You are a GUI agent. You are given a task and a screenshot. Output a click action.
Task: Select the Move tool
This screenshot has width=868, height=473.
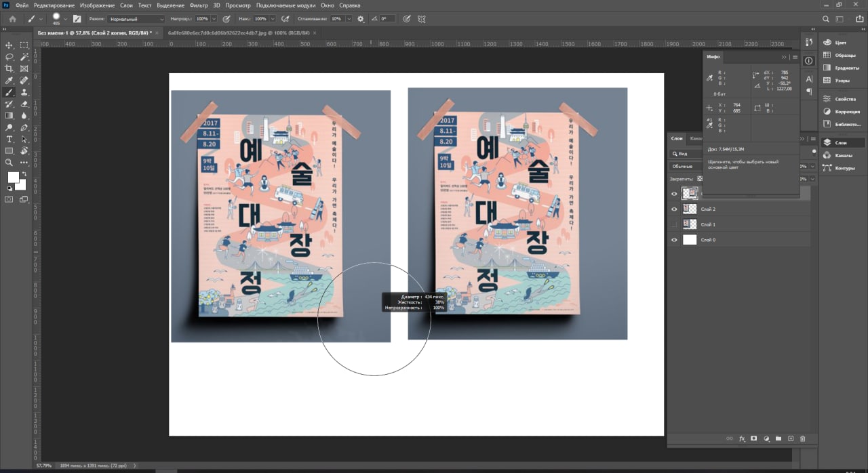click(x=9, y=45)
